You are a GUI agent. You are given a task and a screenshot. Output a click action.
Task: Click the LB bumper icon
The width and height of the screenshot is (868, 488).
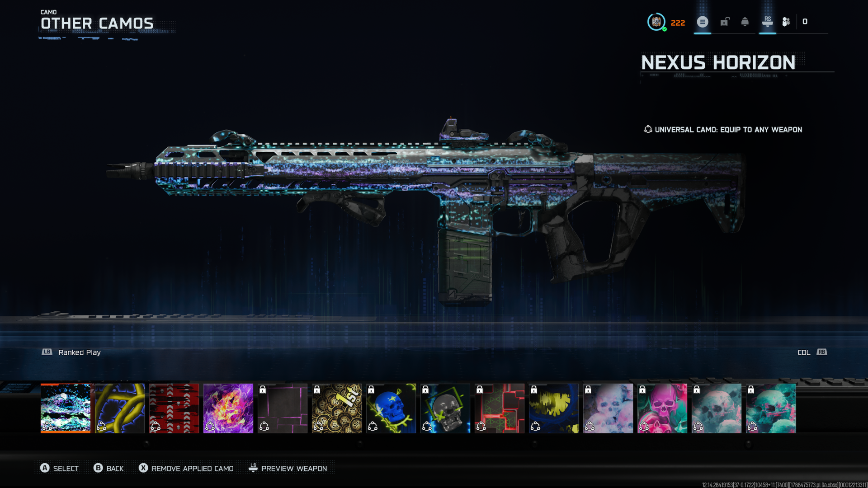[47, 352]
